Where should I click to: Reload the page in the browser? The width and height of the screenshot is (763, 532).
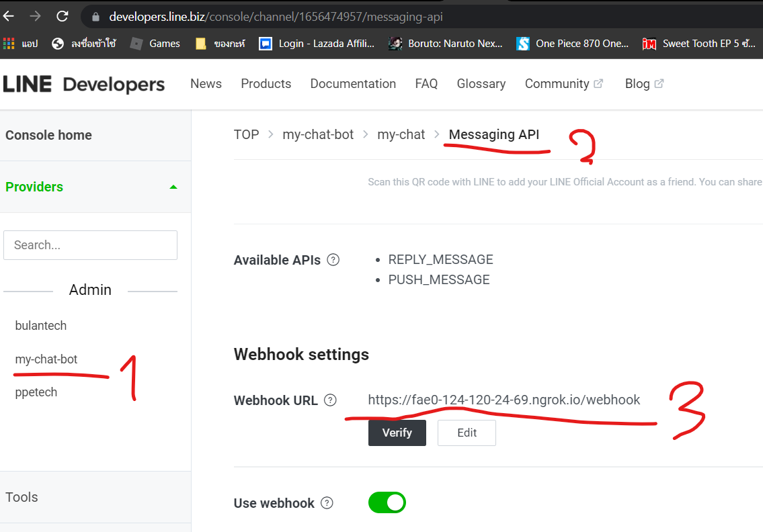(x=62, y=16)
